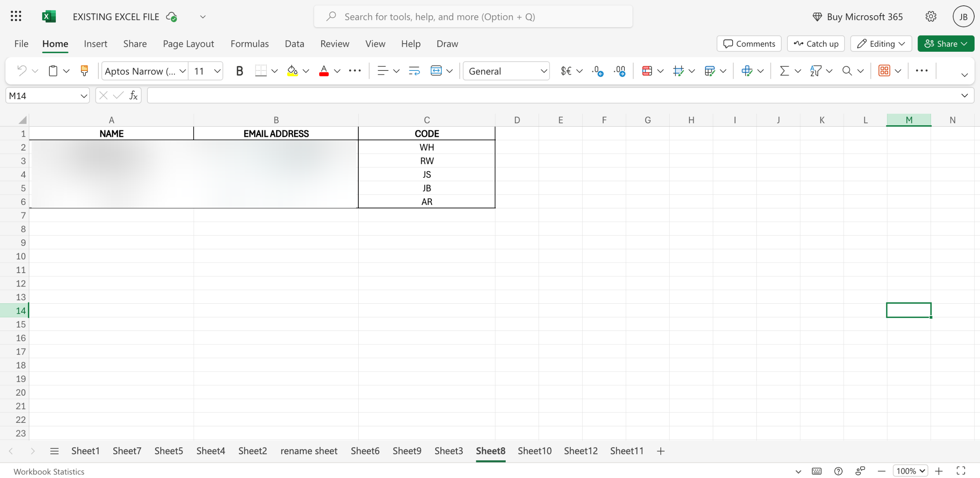Expand the font size dropdown
Viewport: 980px width, 478px height.
(217, 71)
